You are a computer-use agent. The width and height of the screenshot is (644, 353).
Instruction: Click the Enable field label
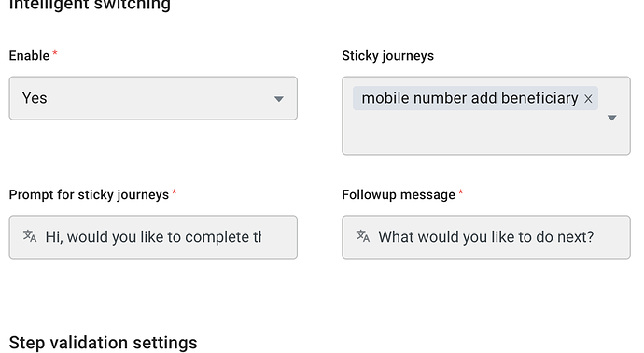click(29, 55)
